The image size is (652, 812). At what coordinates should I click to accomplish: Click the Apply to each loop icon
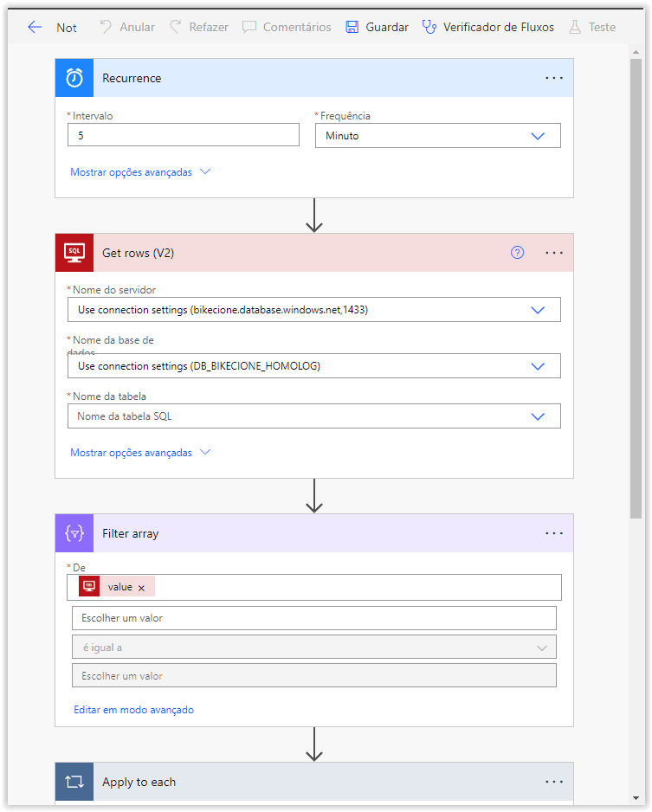(x=74, y=782)
